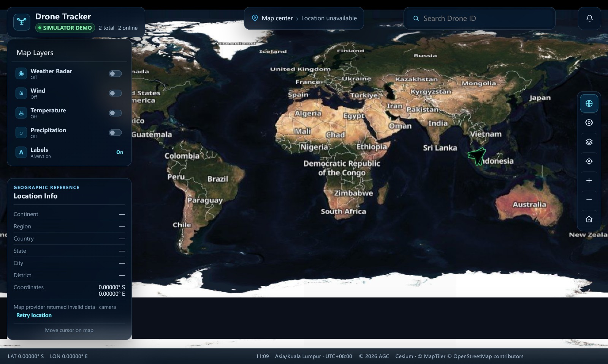The width and height of the screenshot is (608, 364).
Task: Click the globe view icon in right toolbar
Action: point(589,103)
